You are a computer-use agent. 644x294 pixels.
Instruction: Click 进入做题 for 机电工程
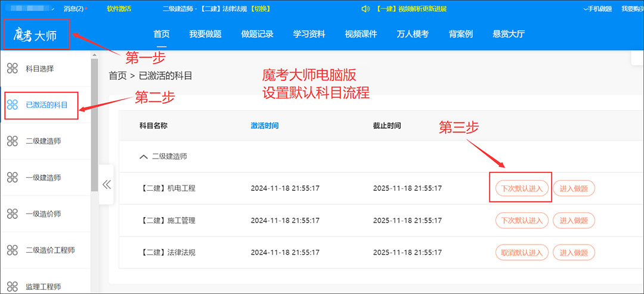(x=574, y=188)
